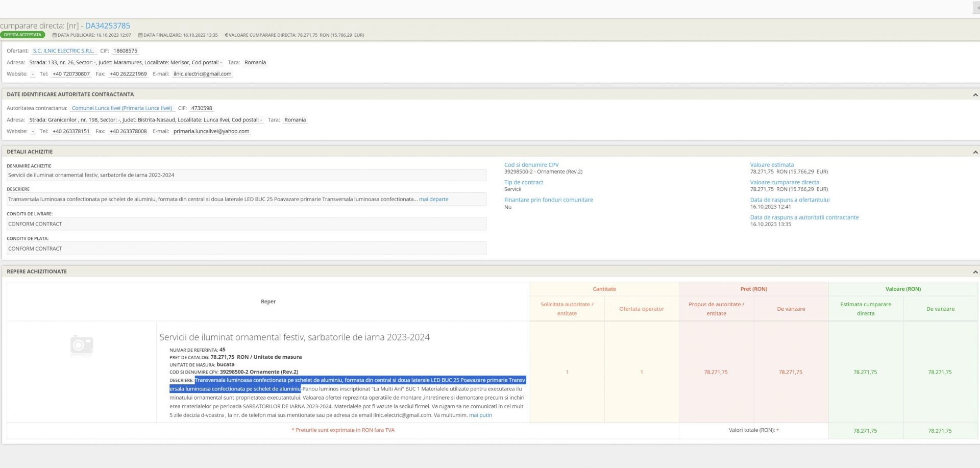Collapse the Detalii Achizitie section
This screenshot has height=468, width=980.
click(x=975, y=152)
